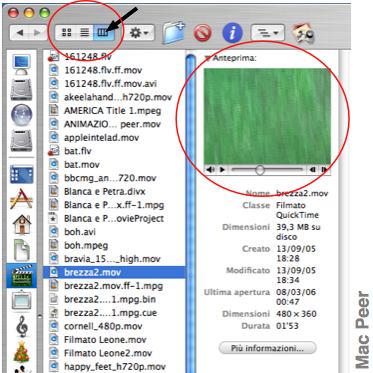Image resolution: width=373 pixels, height=373 pixels.
Task: Create a new folder with the toolbar icon
Action: [x=173, y=33]
